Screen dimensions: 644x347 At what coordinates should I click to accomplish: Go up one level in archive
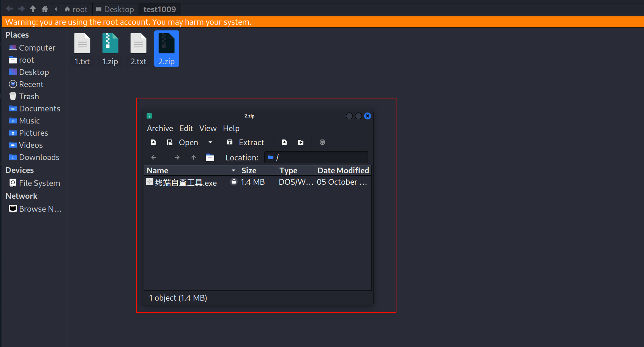click(x=194, y=157)
